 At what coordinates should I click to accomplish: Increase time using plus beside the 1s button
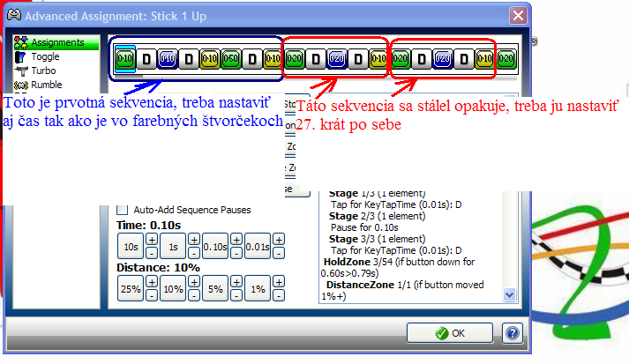193,239
